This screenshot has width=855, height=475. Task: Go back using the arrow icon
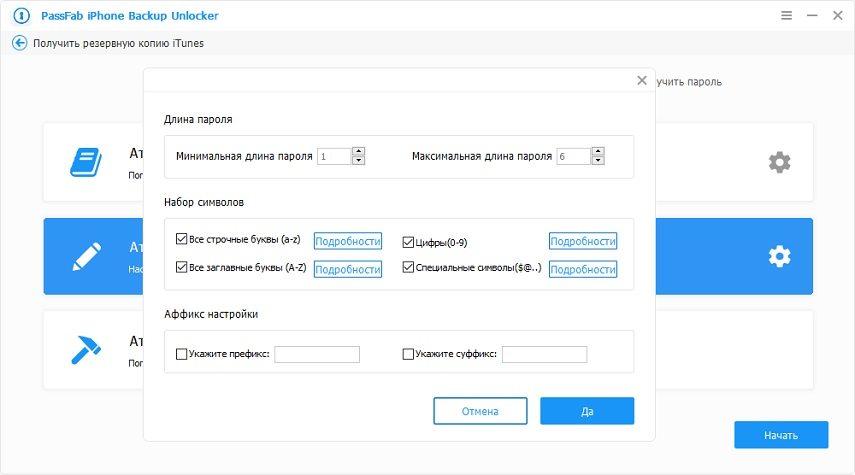pyautogui.click(x=20, y=43)
